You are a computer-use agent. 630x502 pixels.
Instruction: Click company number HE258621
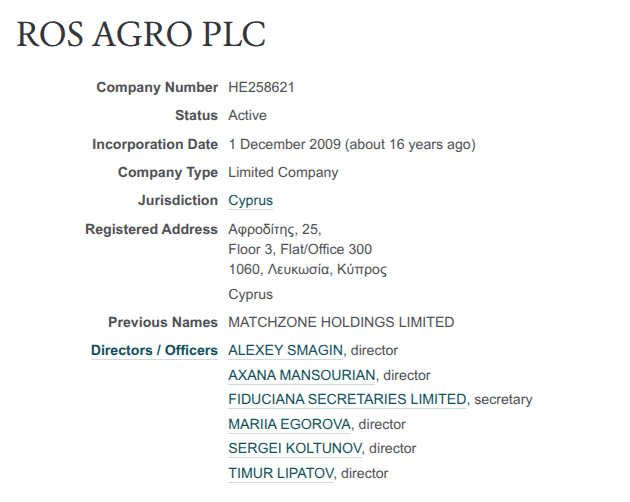click(261, 88)
